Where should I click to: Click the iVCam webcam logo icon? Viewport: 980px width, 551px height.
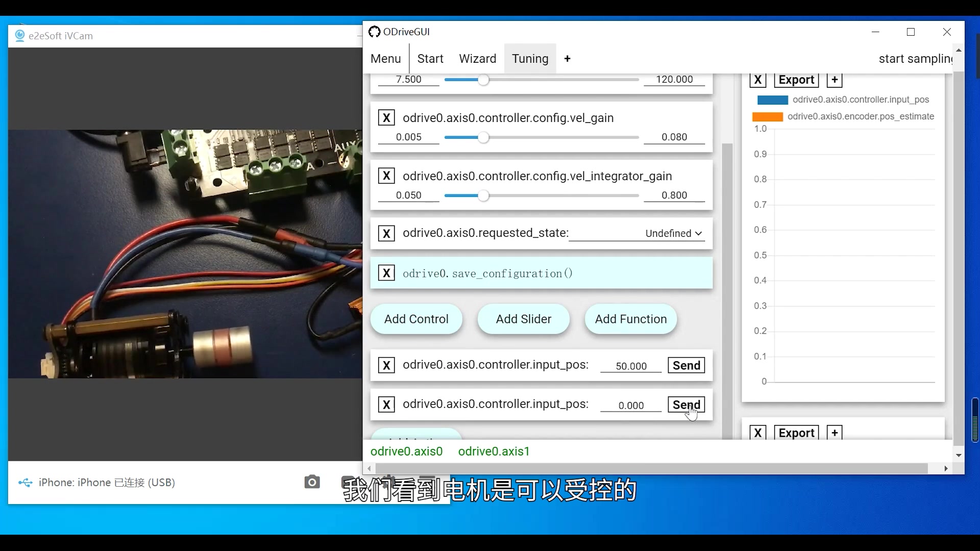20,35
